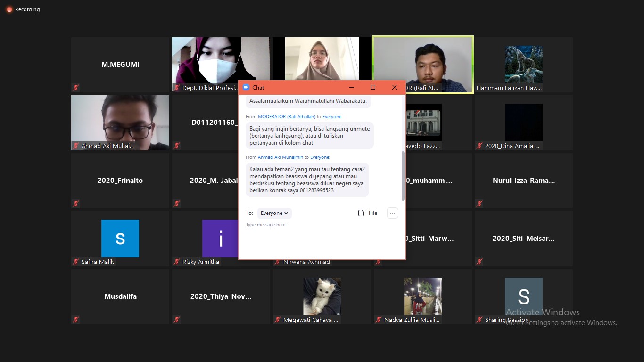Viewport: 644px width, 362px height.
Task: Click the Ahmad Aki Muhaimin sender link in chat
Action: click(x=281, y=157)
